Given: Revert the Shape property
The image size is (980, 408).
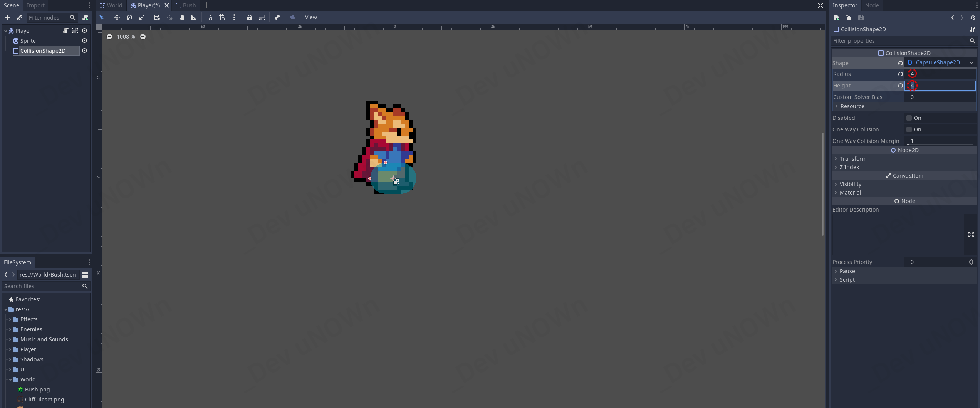Looking at the screenshot, I should click(900, 63).
